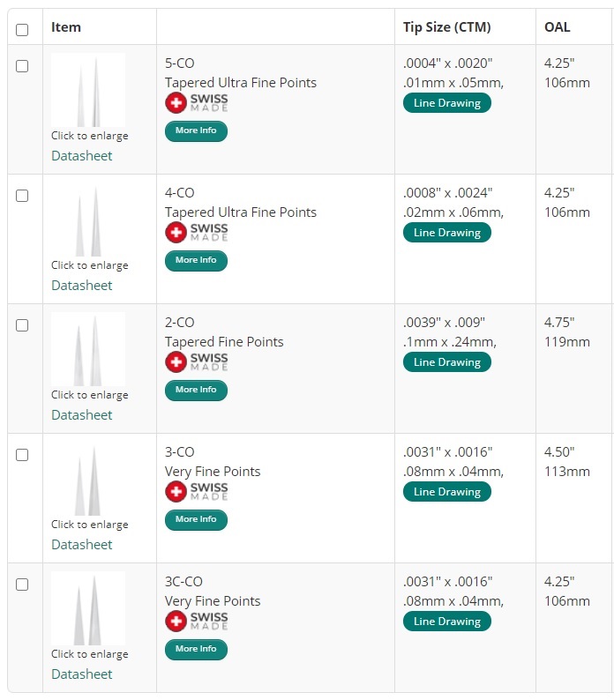This screenshot has width=614, height=700.
Task: Click the OAL column header
Action: tap(558, 27)
